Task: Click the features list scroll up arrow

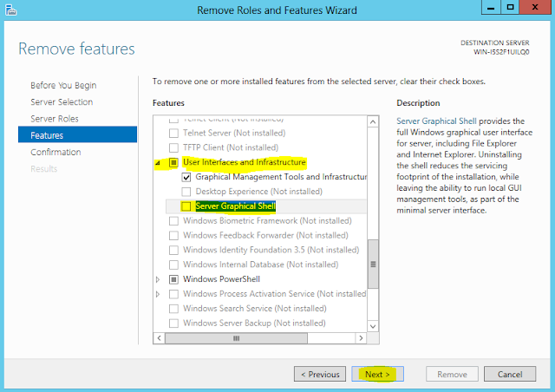Action: coord(373,122)
